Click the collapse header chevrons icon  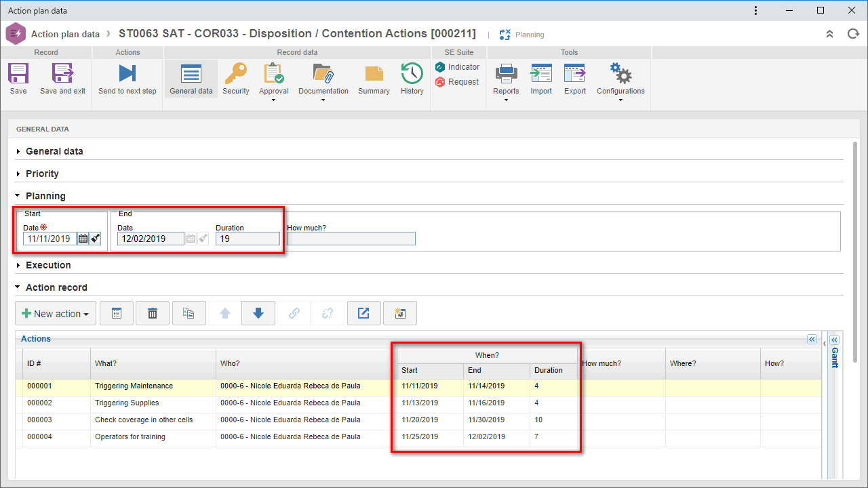[829, 34]
